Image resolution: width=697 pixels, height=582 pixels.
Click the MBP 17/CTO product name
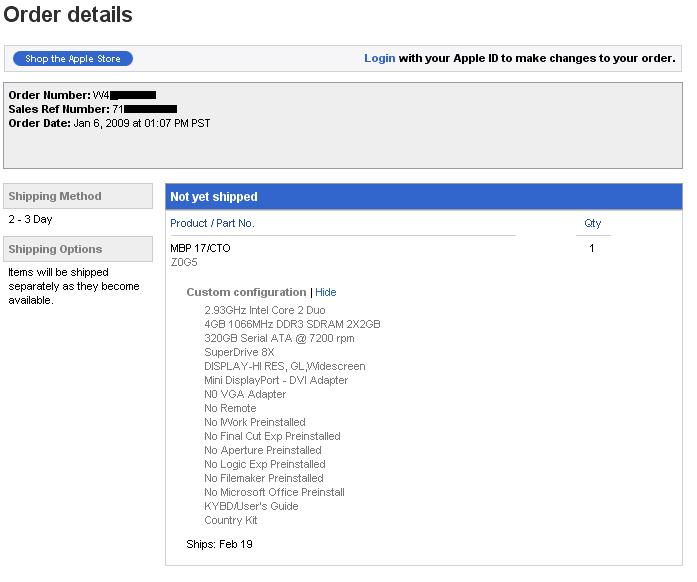(200, 248)
